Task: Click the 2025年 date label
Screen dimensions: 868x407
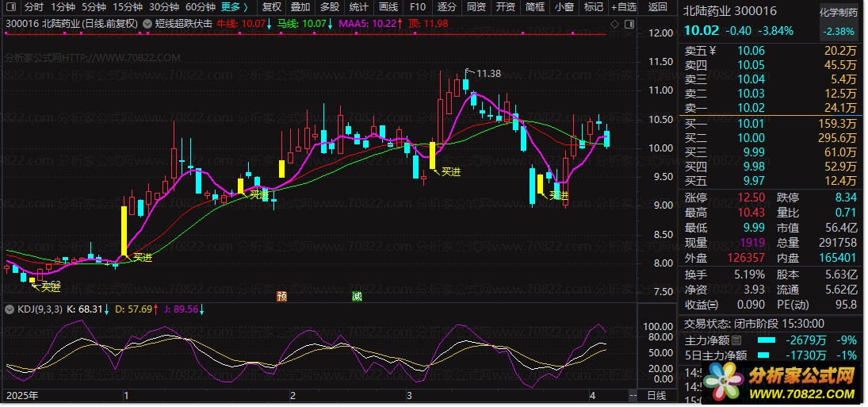Action: tap(22, 396)
